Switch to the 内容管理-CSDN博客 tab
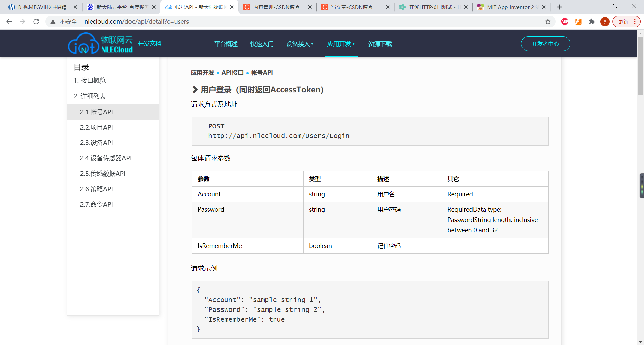Image resolution: width=644 pixels, height=345 pixels. [277, 7]
